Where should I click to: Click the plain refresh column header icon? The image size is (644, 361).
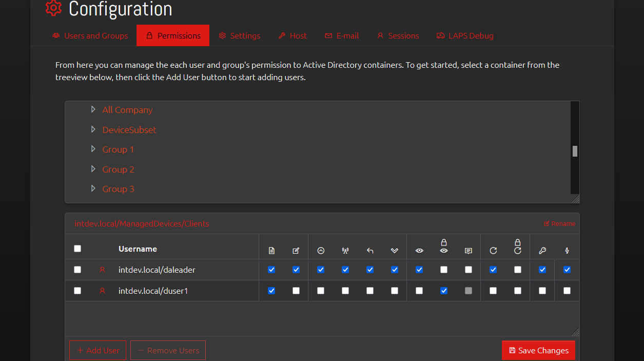[x=493, y=251]
